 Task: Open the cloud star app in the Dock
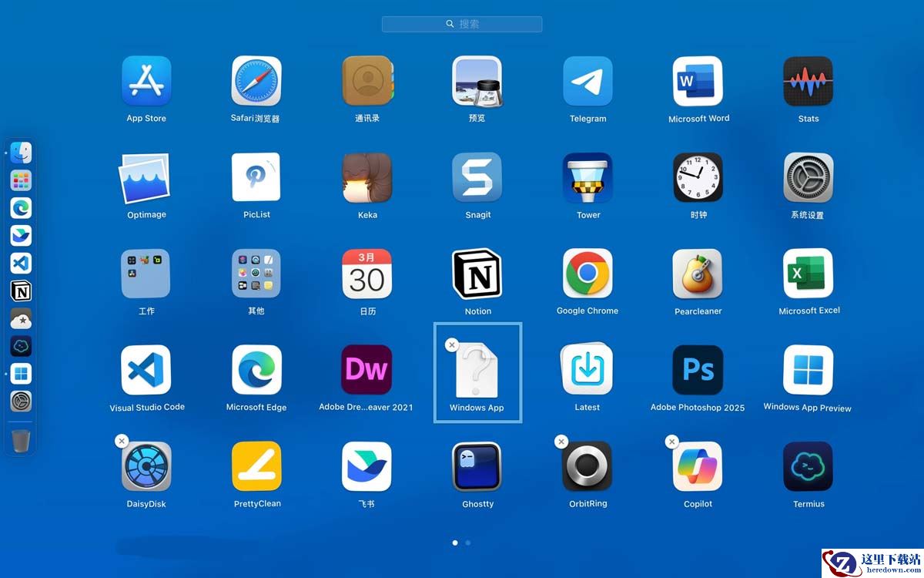point(21,318)
